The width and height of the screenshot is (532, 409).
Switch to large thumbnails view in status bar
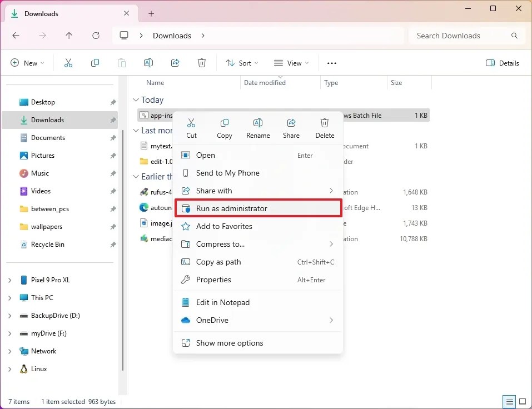pos(523,401)
